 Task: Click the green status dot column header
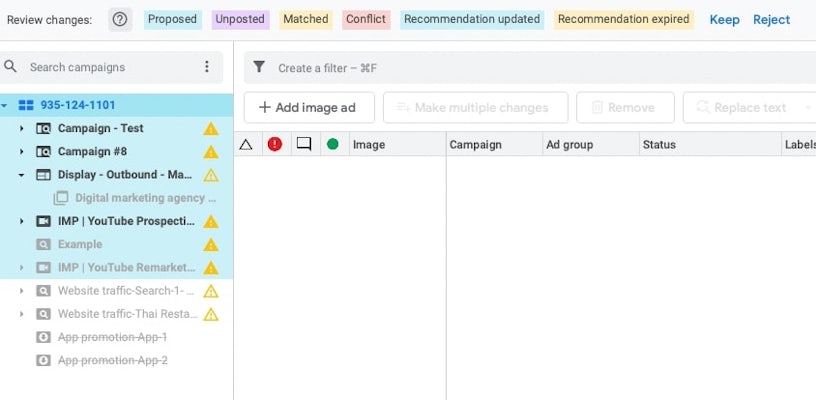click(333, 144)
